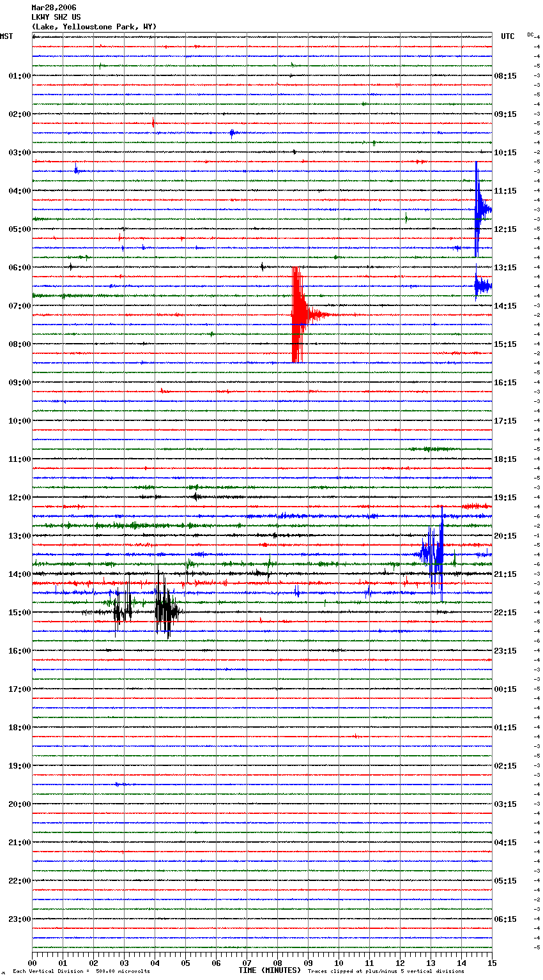Click the (Lake, Yellowstone Park, WY) subtitle

pos(94,27)
